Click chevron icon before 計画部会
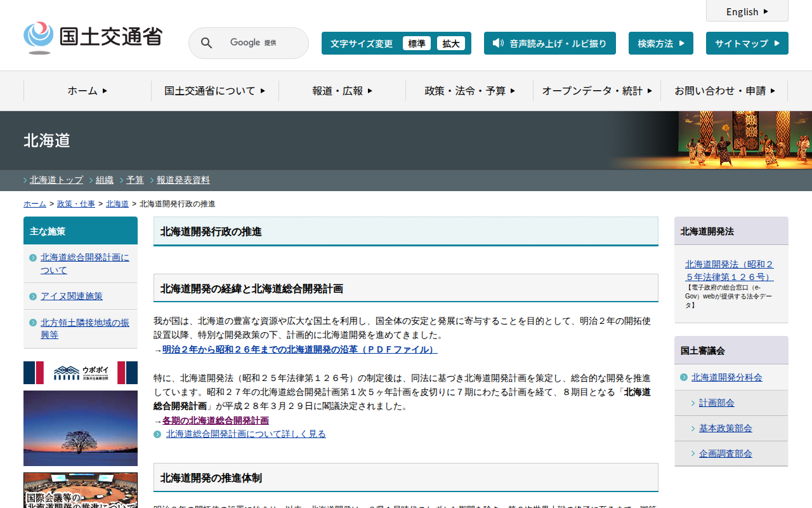The width and height of the screenshot is (812, 508). pyautogui.click(x=693, y=403)
